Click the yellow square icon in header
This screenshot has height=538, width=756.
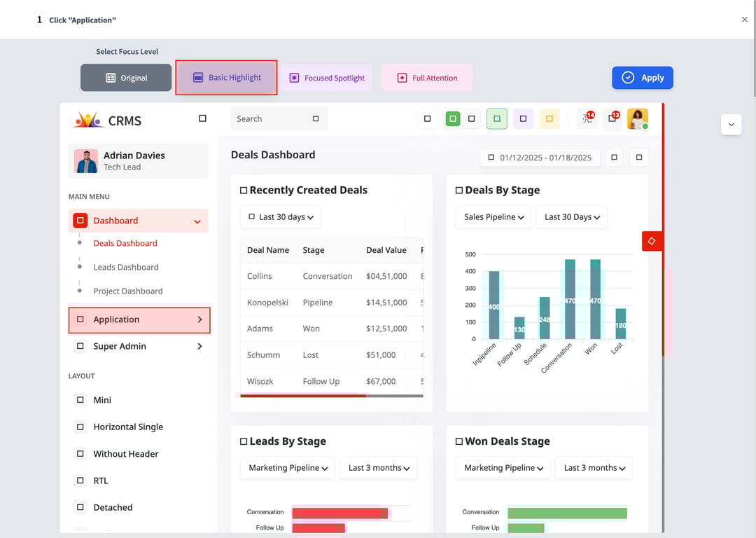[x=549, y=119]
